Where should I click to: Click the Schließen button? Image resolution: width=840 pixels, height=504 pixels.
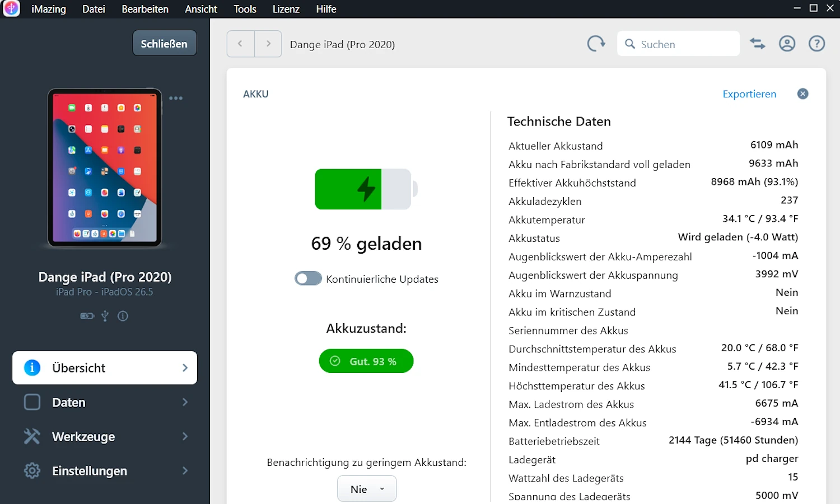[x=164, y=43]
